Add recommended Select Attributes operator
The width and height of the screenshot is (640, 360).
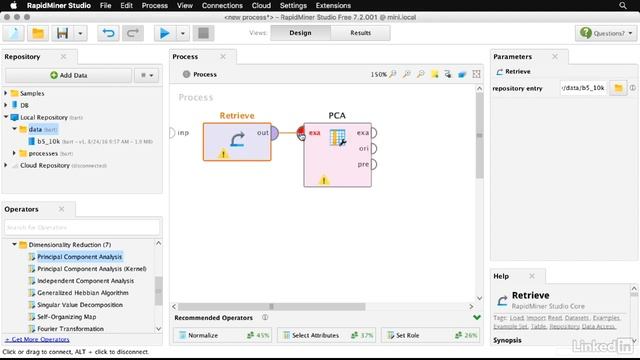pos(327,335)
